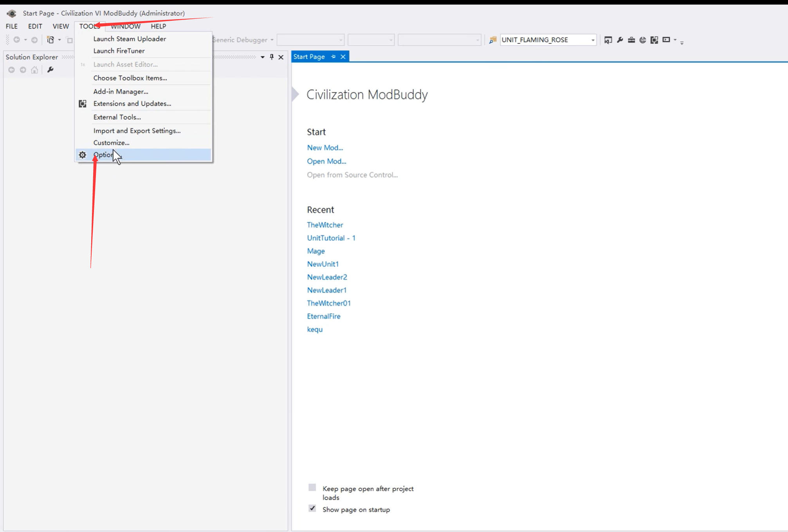The height and width of the screenshot is (532, 788).
Task: Open recent mod EternalFire
Action: coord(324,316)
